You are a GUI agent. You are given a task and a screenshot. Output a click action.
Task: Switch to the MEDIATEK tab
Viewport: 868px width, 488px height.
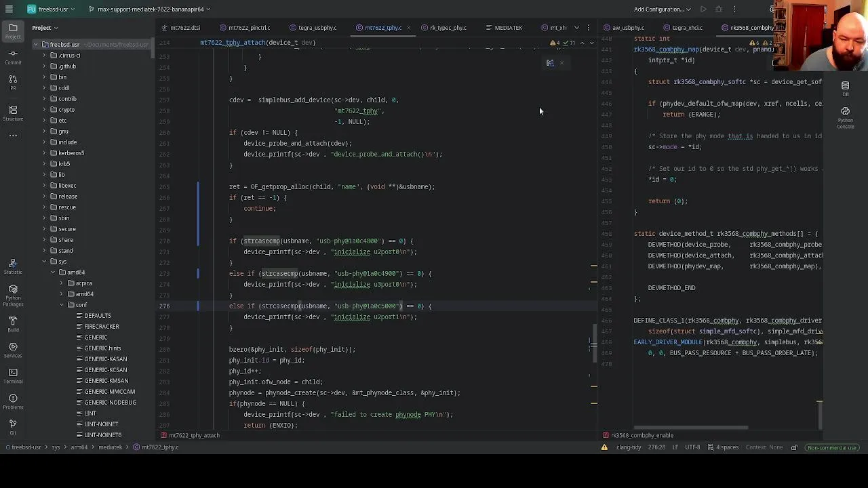[x=504, y=28]
